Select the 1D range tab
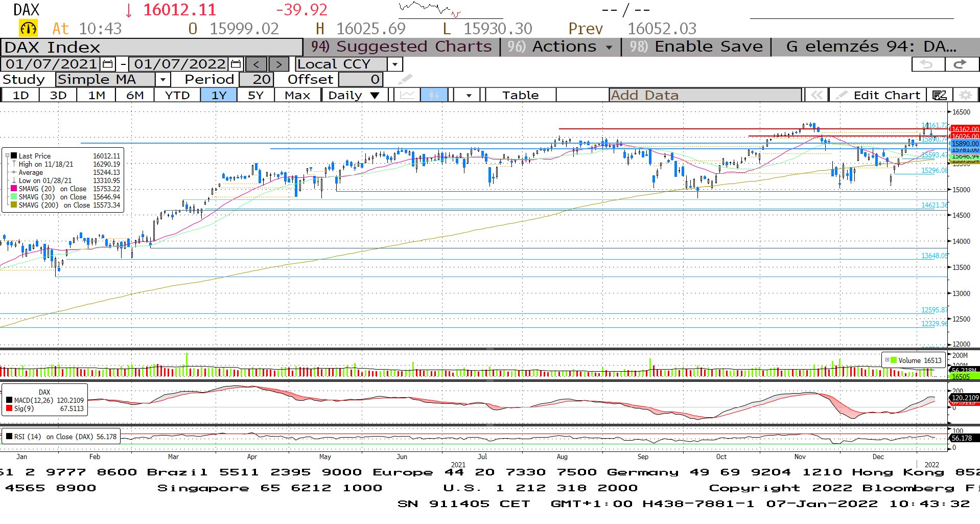 point(20,95)
